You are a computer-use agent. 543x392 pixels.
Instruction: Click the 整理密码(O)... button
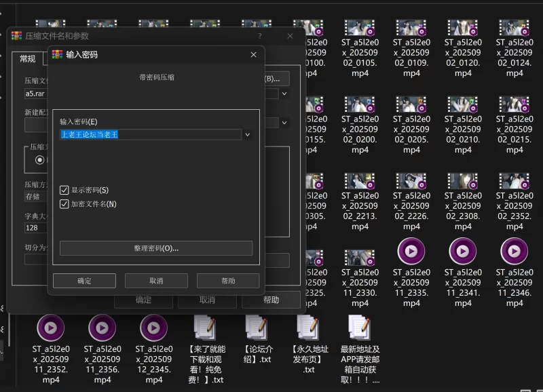156,248
